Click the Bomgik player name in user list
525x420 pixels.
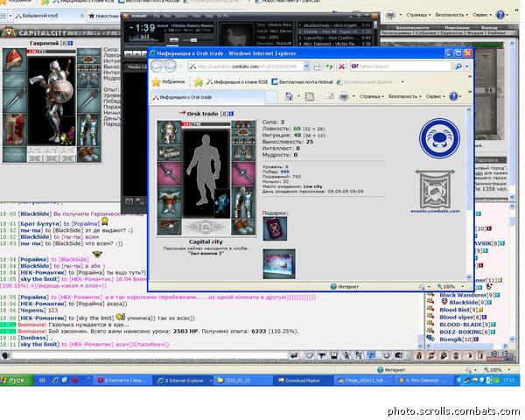(x=451, y=339)
